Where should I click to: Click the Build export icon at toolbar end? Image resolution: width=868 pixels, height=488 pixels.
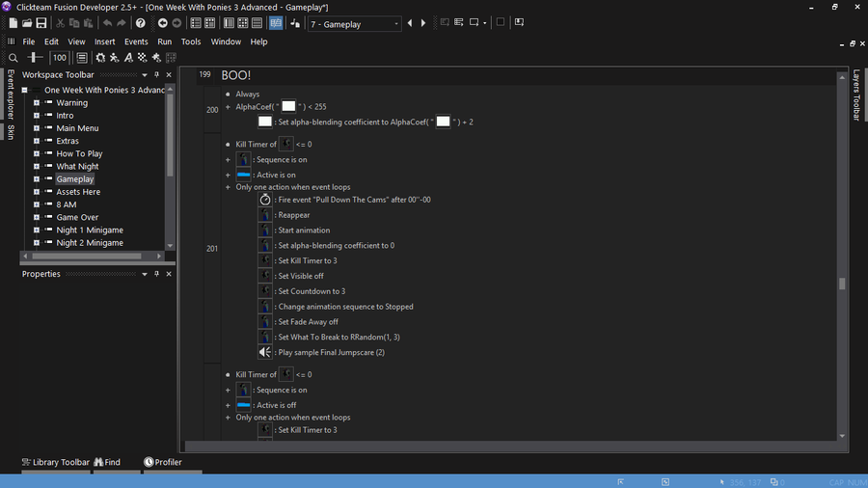519,22
